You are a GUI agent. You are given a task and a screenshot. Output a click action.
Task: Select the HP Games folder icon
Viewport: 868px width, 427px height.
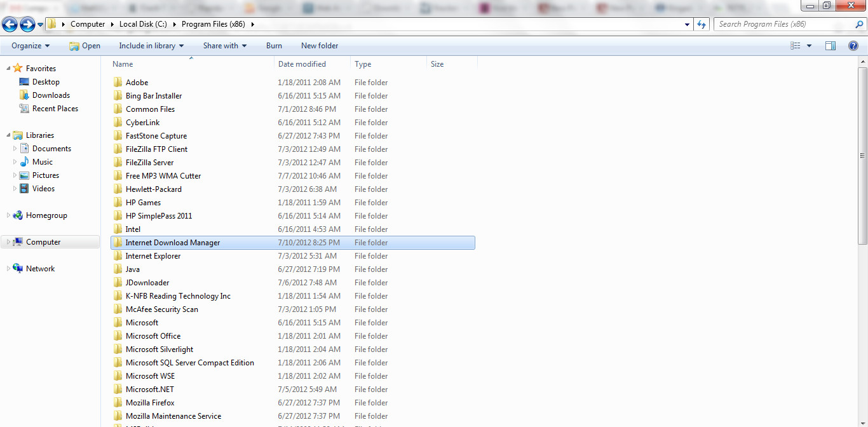(118, 202)
